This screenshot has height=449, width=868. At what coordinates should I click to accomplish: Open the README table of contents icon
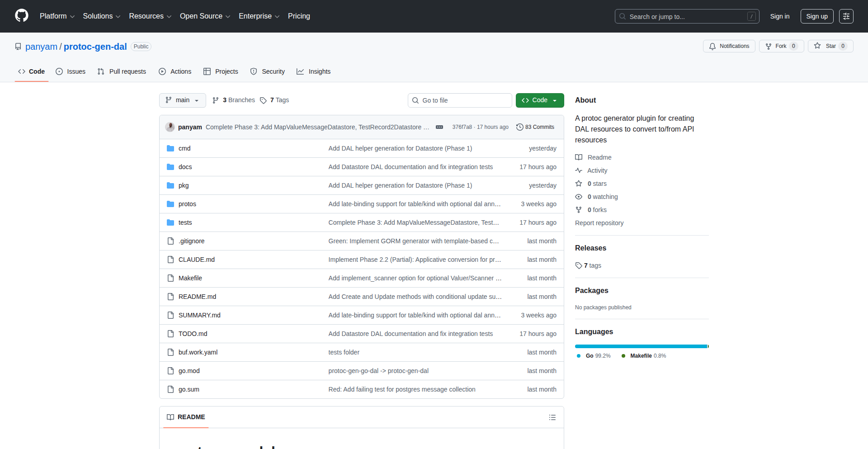552,417
